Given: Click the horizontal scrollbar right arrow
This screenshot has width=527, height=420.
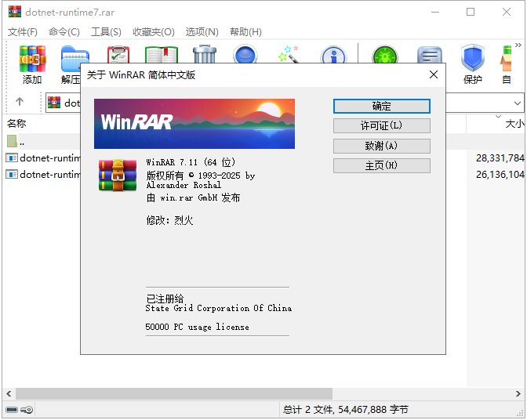Looking at the screenshot, I should click(518, 393).
